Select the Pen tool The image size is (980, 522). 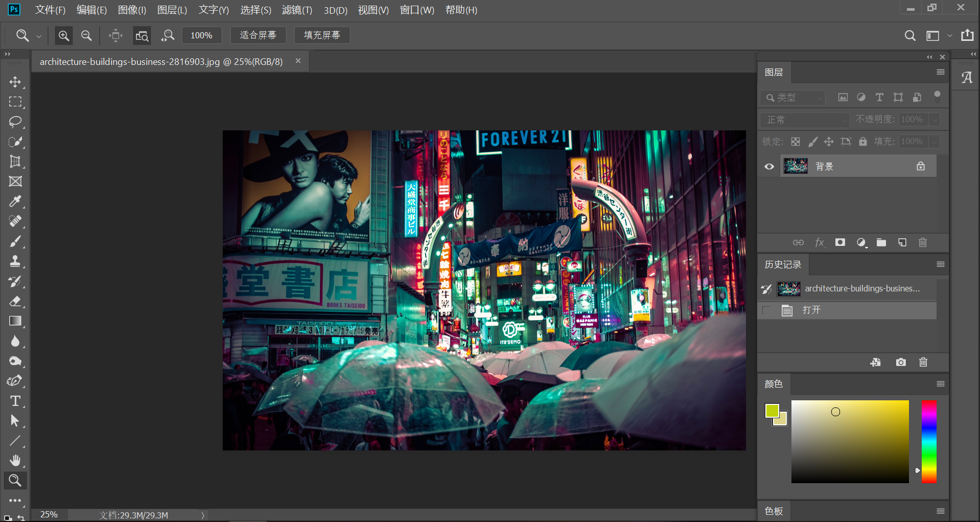15,381
